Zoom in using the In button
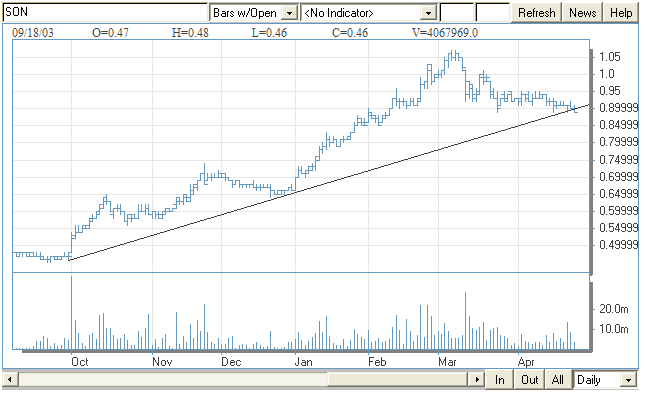This screenshot has width=645, height=393. [499, 379]
